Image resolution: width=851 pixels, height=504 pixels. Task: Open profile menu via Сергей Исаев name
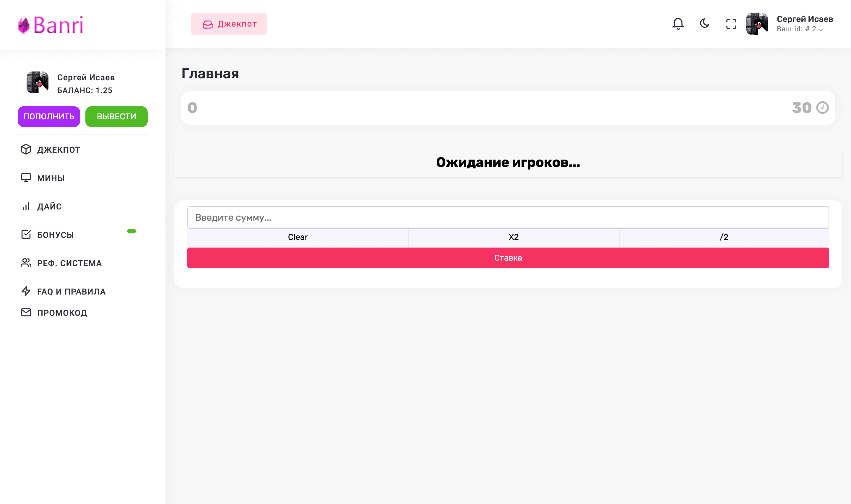pos(805,19)
